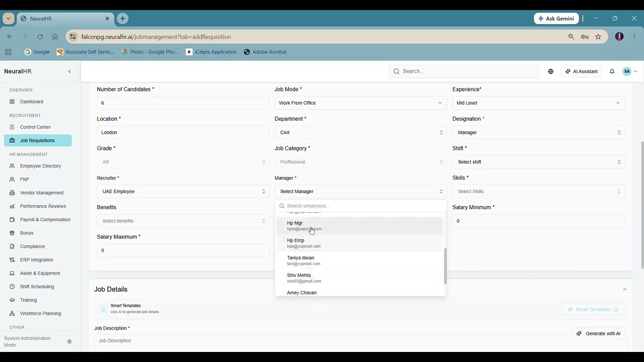Open the Select Skills dropdown
The width and height of the screenshot is (644, 362).
coord(538,192)
